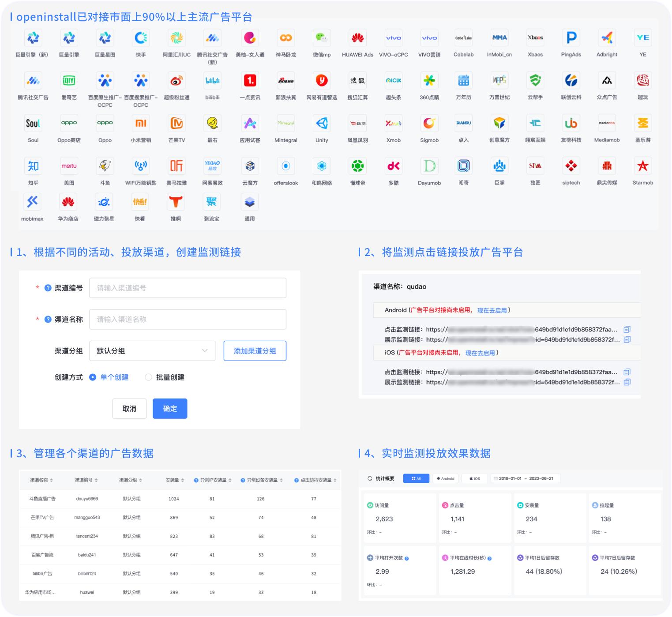This screenshot has height=617, width=672.
Task: Click the 知乎 platform icon
Action: (33, 166)
